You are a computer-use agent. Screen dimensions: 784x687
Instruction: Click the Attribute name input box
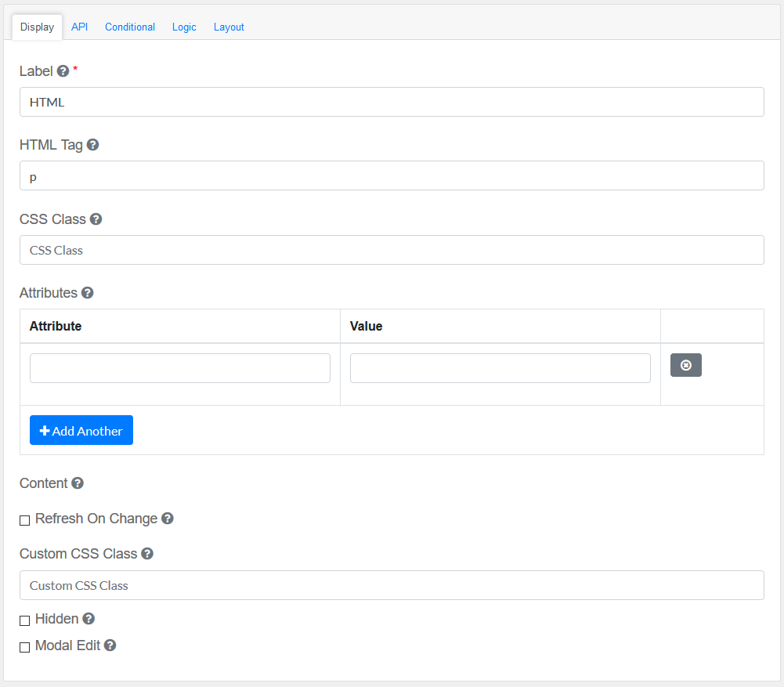pos(180,368)
